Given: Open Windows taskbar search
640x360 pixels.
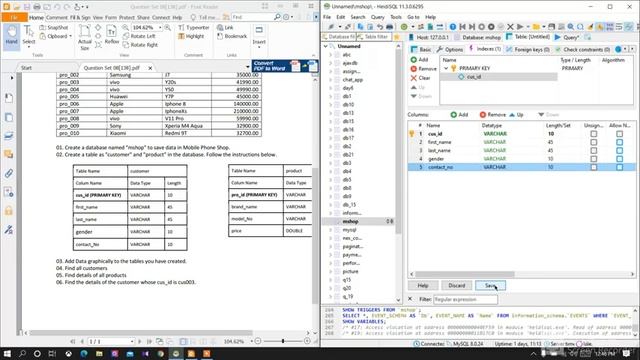Looking at the screenshot, I should (x=22, y=353).
